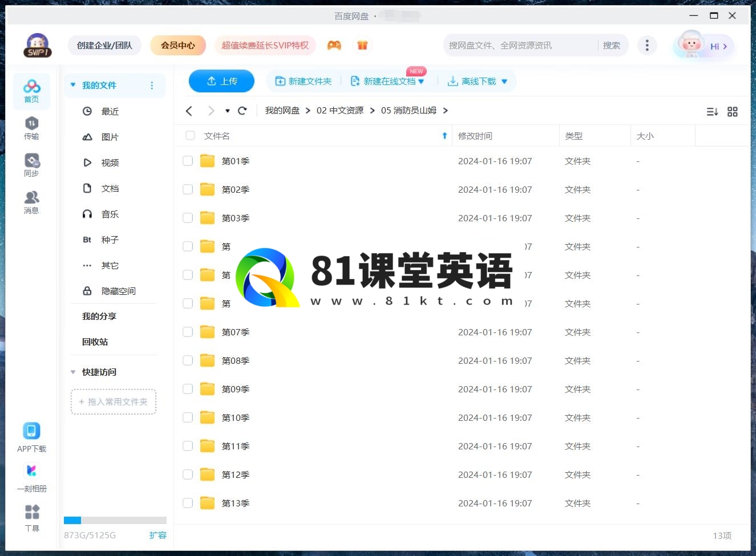This screenshot has width=756, height=556.
Task: Open 种子 torrent category
Action: click(x=110, y=240)
